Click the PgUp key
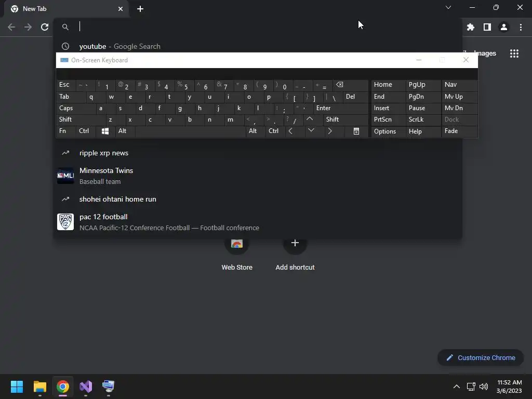532x399 pixels. [x=423, y=85]
